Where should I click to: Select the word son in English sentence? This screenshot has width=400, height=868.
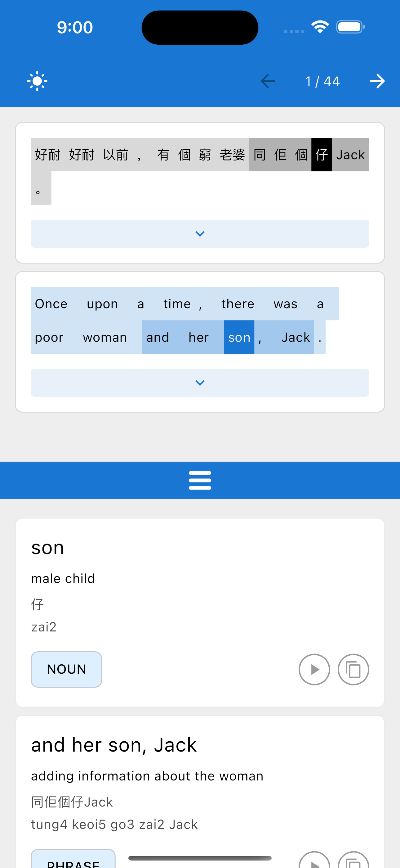239,337
